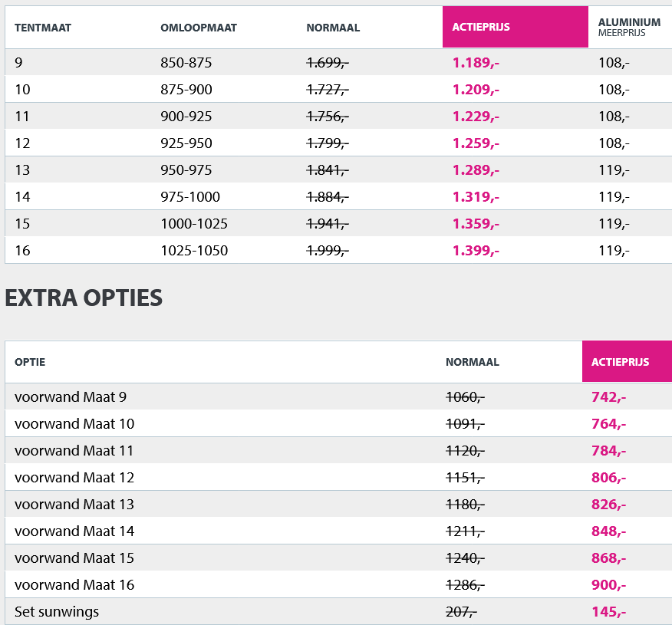Screen dimensions: 672x625
Task: Click the 848,- price for voorwand Maat 14
Action: click(x=609, y=531)
